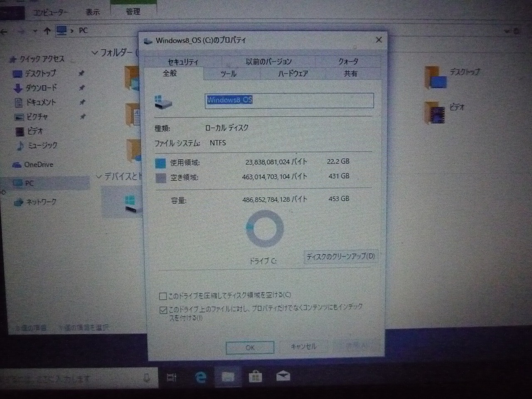Image resolution: width=532 pixels, height=399 pixels.
Task: Click the Back arrow in Explorer
Action: coord(4,32)
